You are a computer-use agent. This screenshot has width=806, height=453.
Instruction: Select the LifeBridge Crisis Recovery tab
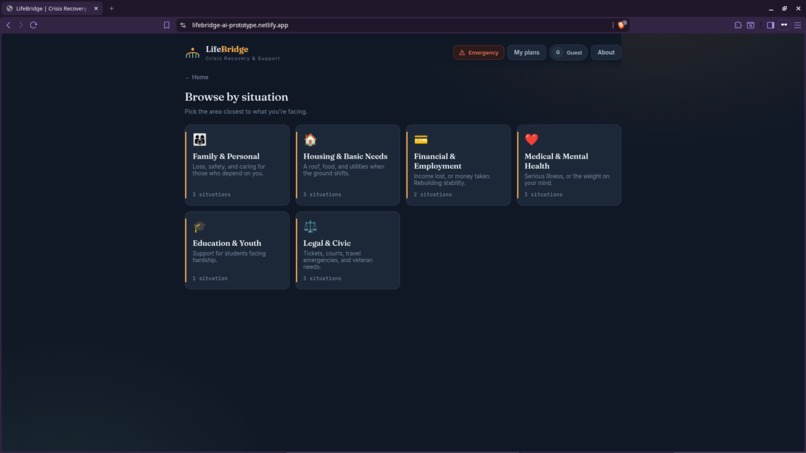click(51, 8)
